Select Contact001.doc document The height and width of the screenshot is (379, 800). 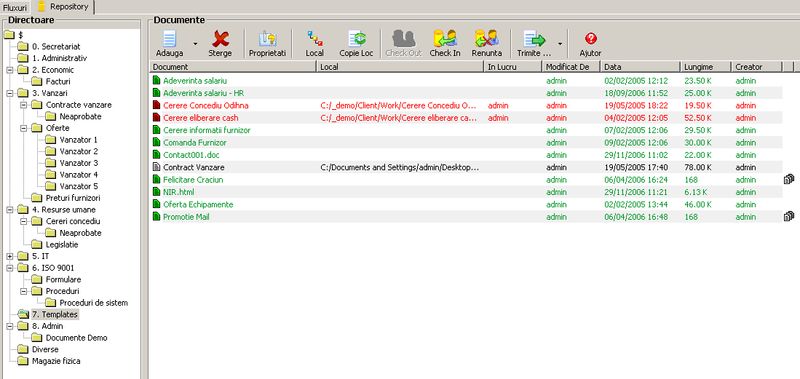click(x=191, y=155)
